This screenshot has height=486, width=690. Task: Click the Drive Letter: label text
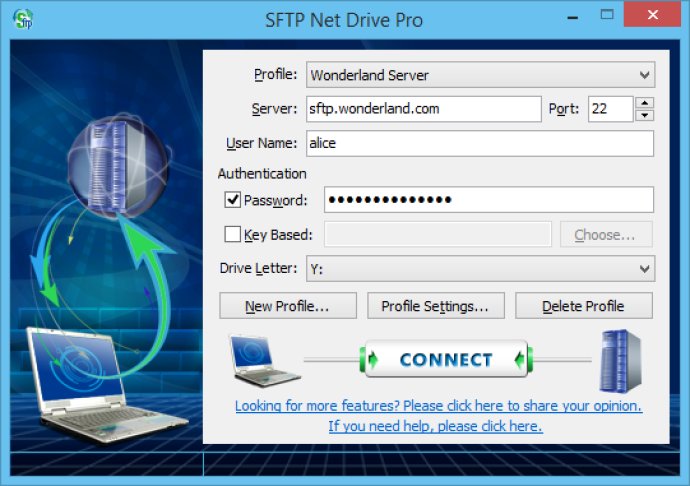pyautogui.click(x=259, y=268)
